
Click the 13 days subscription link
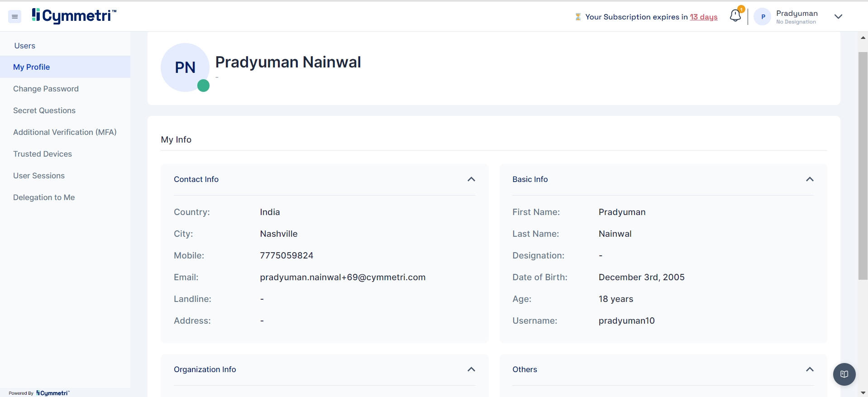point(703,17)
